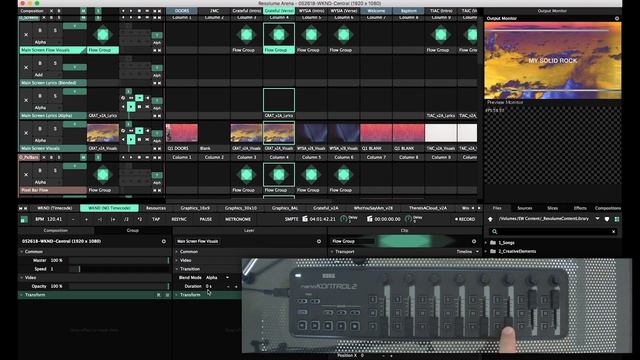Go up a folder in Files browser

point(490,219)
